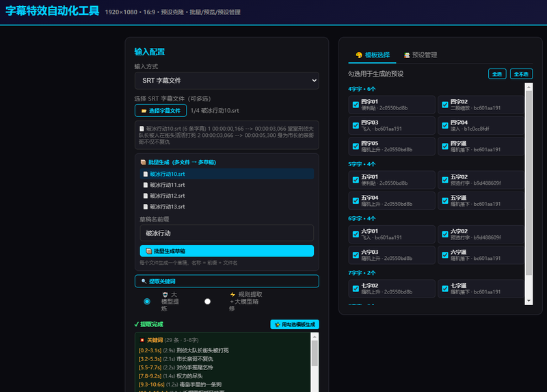The image size is (547, 392).
Task: Click the 字幕特效自动化工具 title
Action: [53, 11]
